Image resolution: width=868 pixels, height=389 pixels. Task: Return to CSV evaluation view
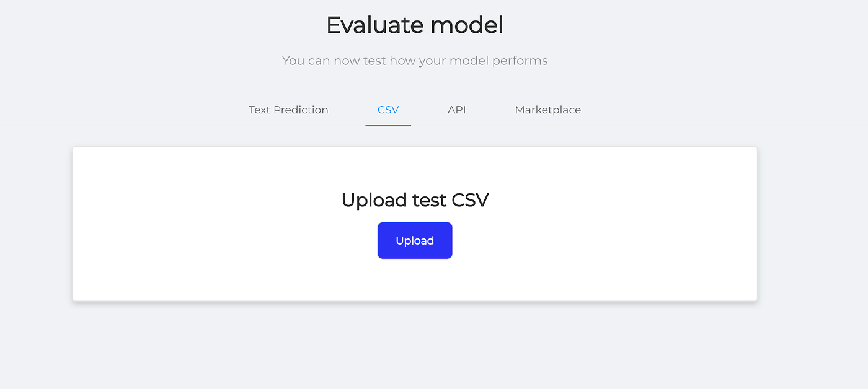pos(388,110)
